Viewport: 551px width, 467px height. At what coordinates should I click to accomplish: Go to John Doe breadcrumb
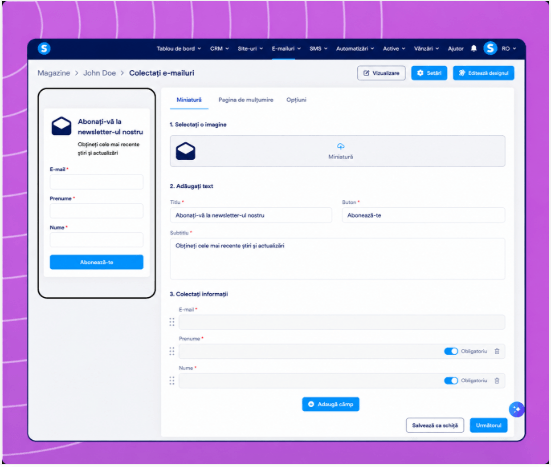[99, 73]
